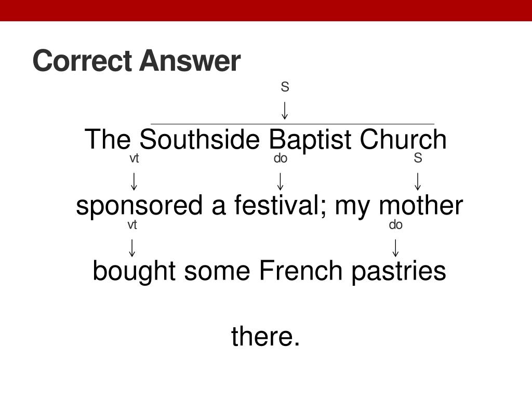Viewport: 532px width, 399px height.
Task: Click the red banner at the top
Action: click(x=266, y=10)
